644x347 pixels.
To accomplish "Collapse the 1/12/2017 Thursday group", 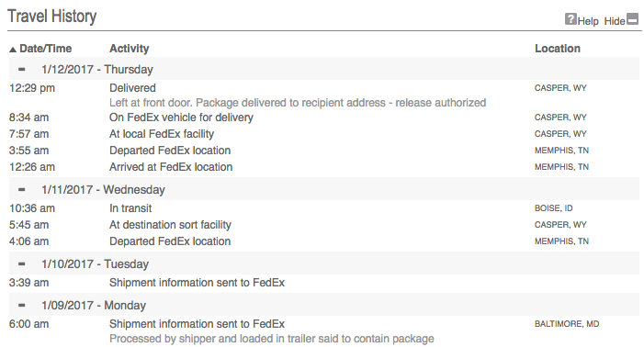I will pos(22,70).
